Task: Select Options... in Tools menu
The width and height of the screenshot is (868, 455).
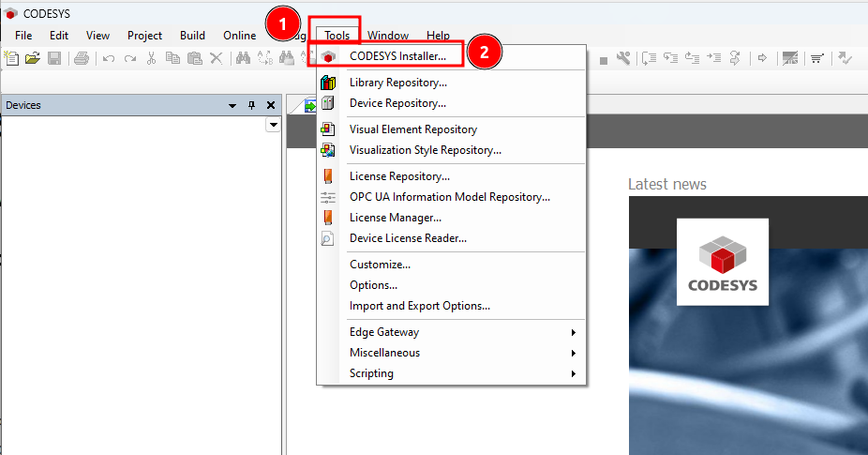Action: click(452, 285)
